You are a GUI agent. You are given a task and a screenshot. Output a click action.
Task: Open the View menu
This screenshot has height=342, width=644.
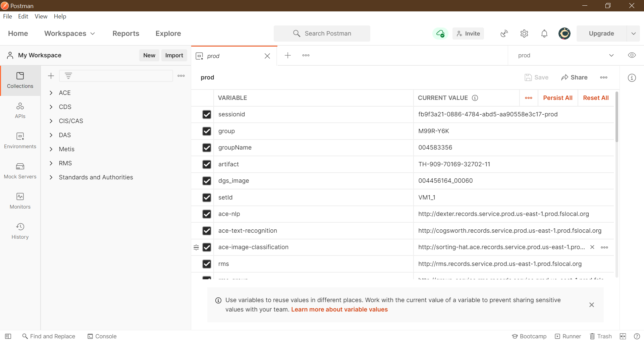(41, 16)
